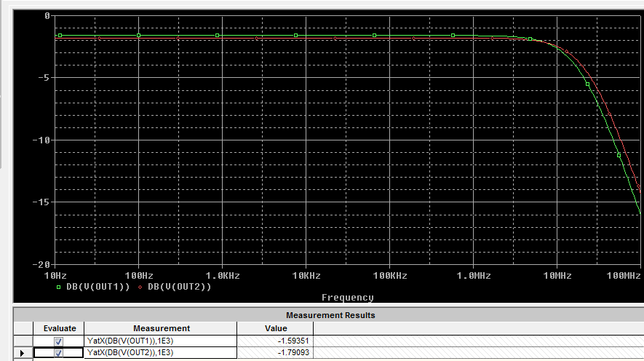Click x-axis label 10KHz

(x=306, y=276)
